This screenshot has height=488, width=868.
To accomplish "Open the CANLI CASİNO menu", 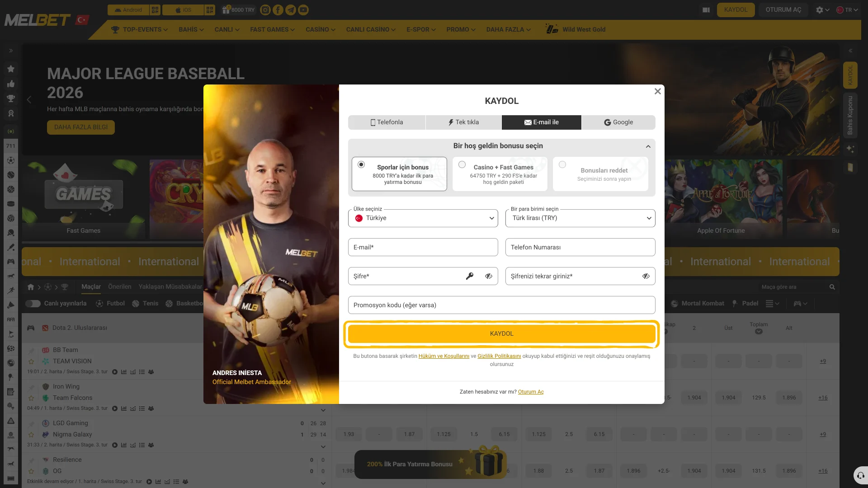I will click(371, 30).
